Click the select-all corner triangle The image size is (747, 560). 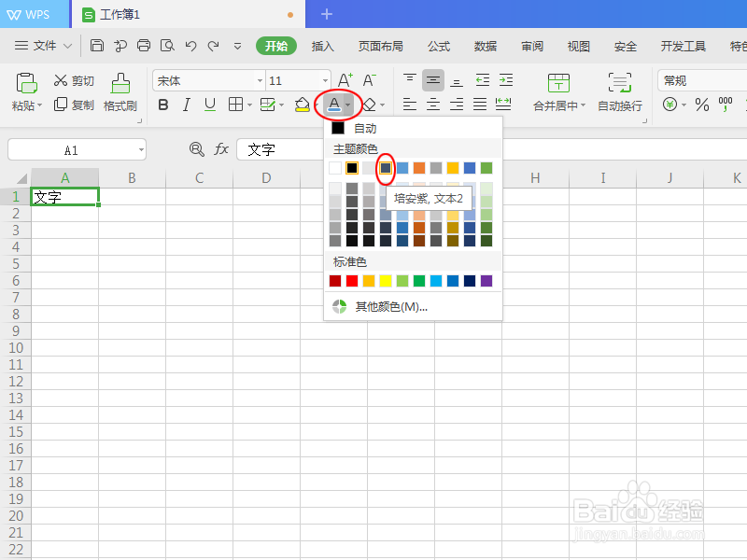point(21,178)
